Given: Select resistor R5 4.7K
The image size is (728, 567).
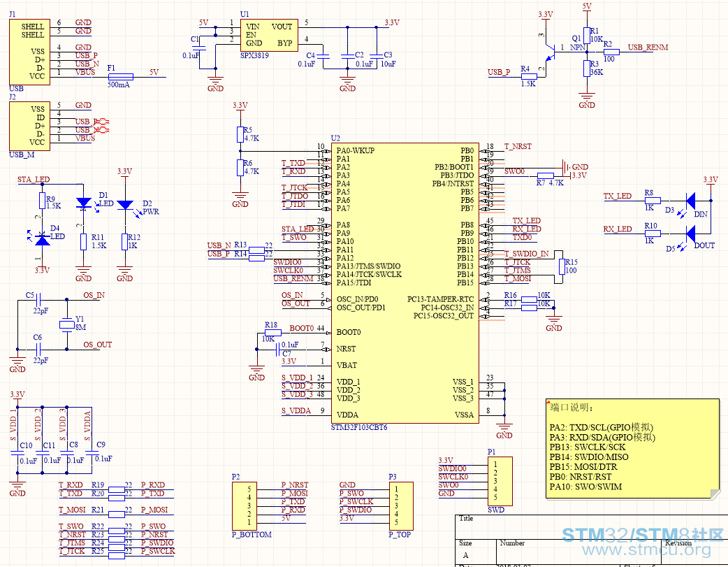Looking at the screenshot, I should pyautogui.click(x=240, y=134).
